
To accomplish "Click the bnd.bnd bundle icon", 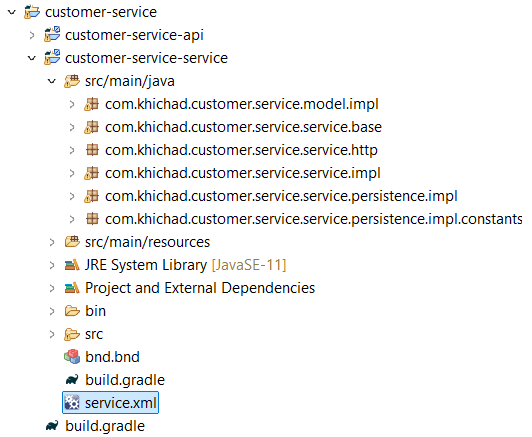I will 72,357.
